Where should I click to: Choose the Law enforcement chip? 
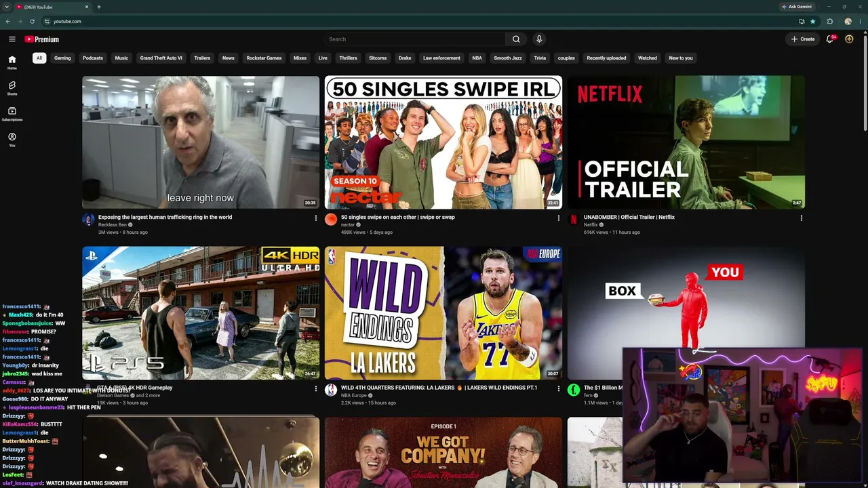coord(441,58)
